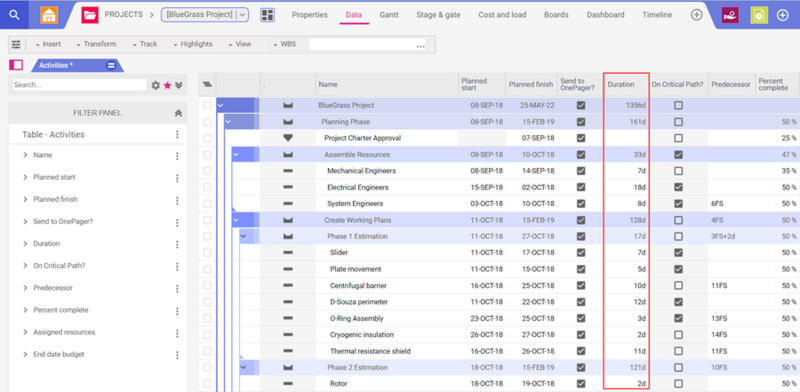Expand search options double chevron
Image resolution: width=800 pixels, height=392 pixels.
click(x=178, y=85)
